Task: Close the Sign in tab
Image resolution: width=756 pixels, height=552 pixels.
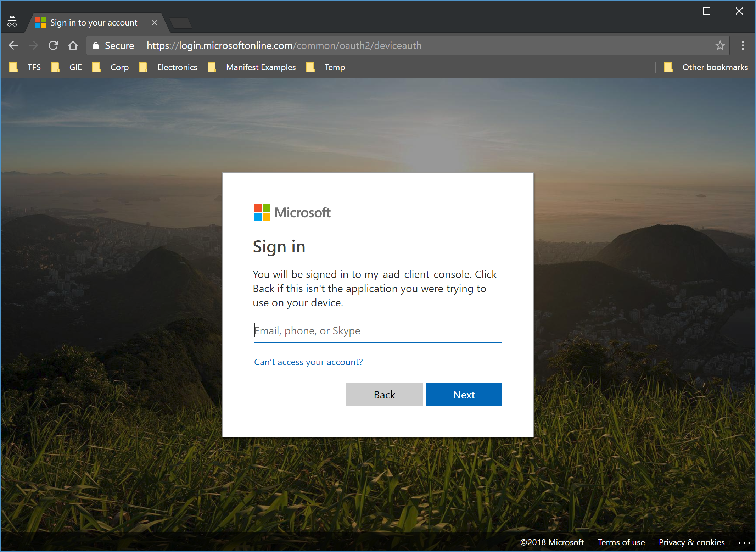Action: 155,23
